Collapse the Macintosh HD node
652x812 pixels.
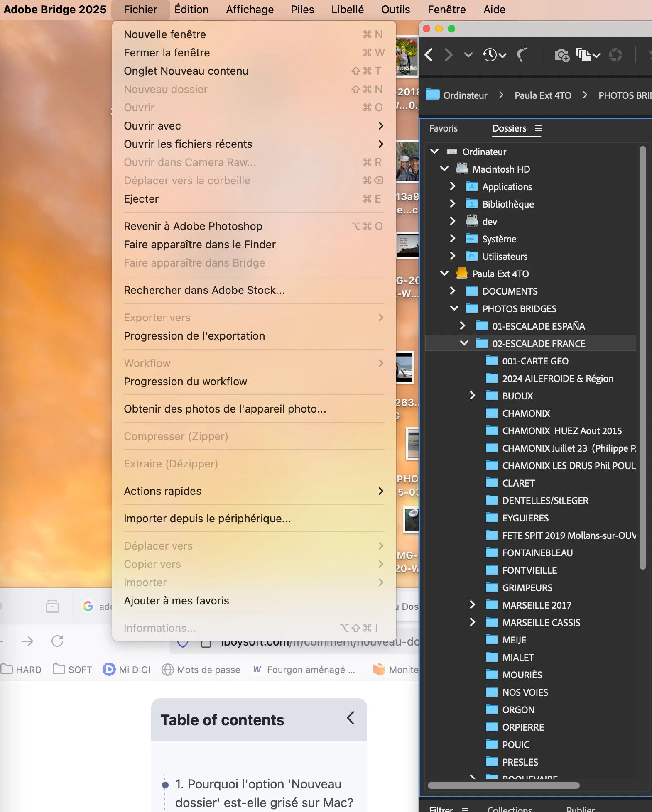click(444, 169)
